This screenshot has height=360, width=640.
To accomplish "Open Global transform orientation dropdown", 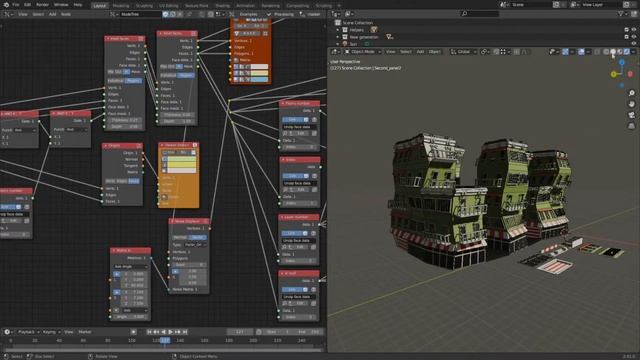I will coord(463,52).
